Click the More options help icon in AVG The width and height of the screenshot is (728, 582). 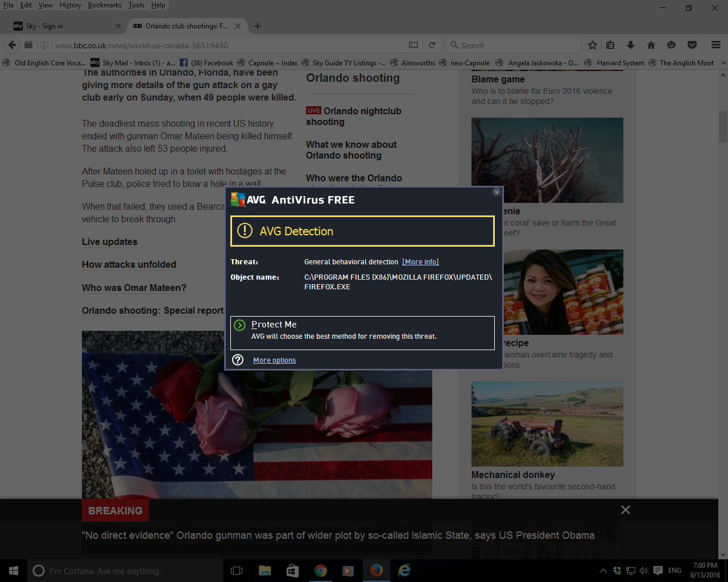[x=238, y=360]
